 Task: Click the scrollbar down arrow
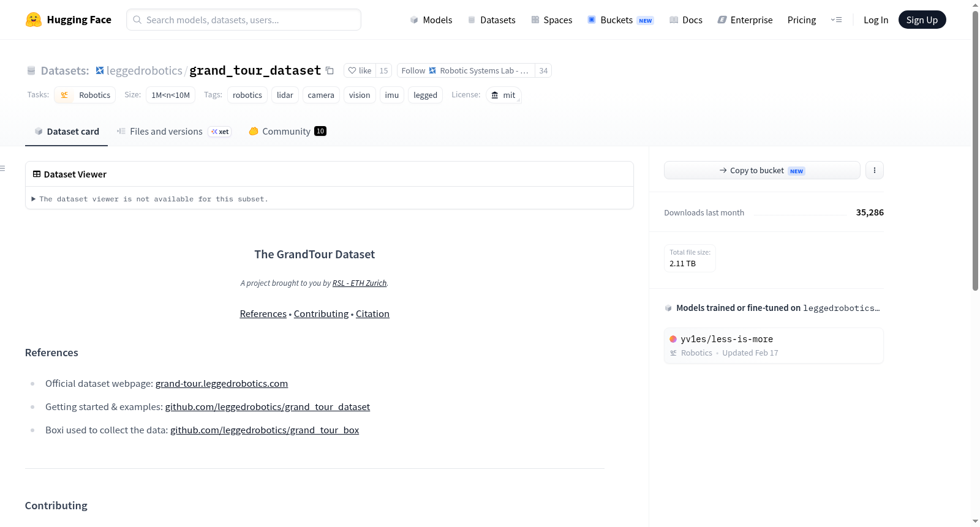(x=975, y=521)
